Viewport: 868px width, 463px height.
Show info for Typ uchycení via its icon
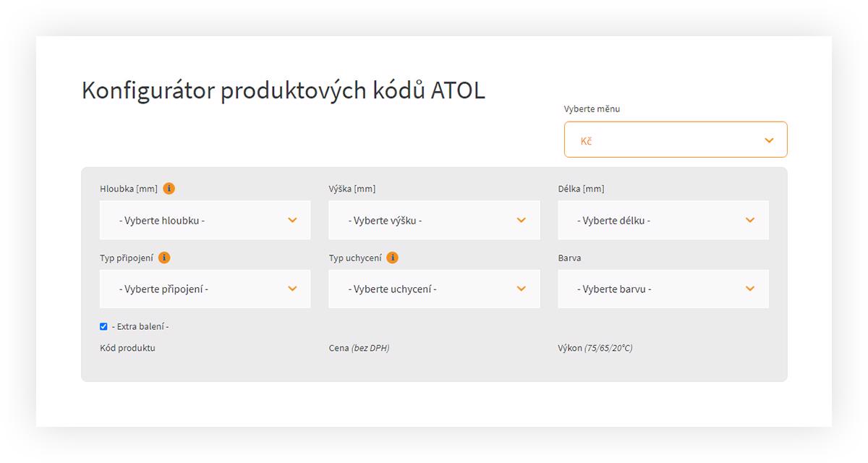(x=392, y=258)
